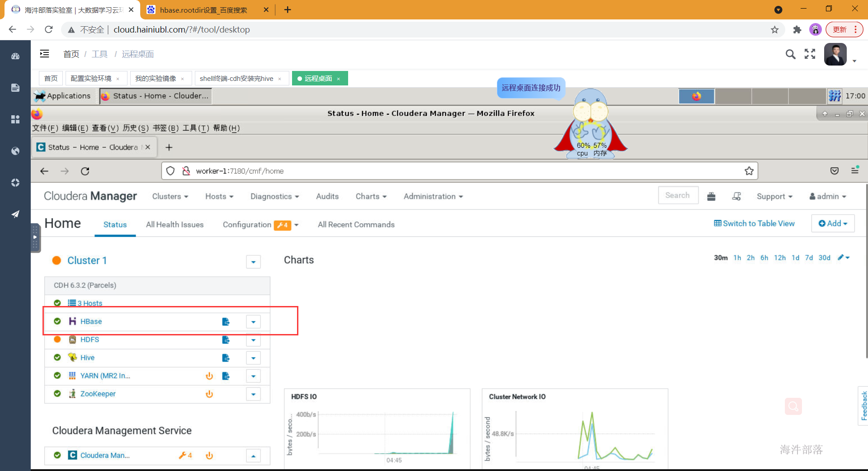Open the HBase stale configuration icon
The height and width of the screenshot is (471, 868).
click(x=226, y=321)
